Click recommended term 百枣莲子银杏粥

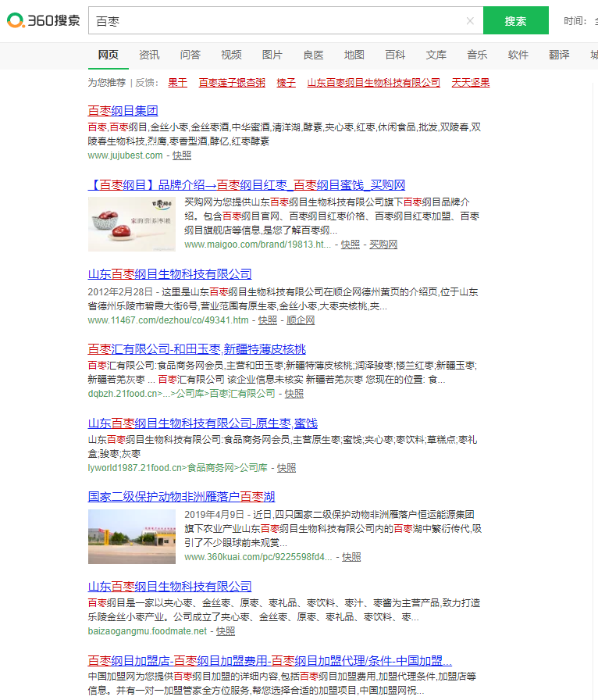(x=232, y=83)
